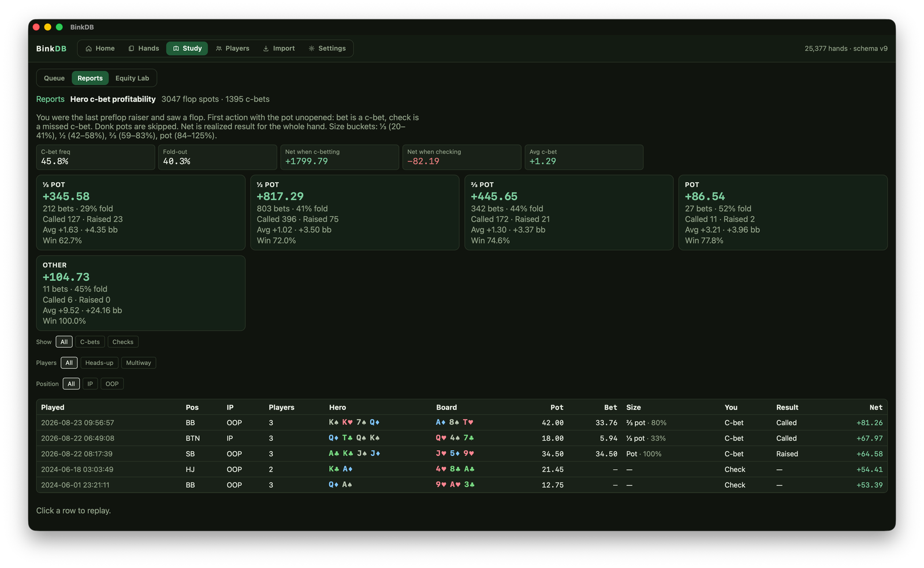Set Position filter to All
Screen dimensions: 924x568
pos(71,384)
